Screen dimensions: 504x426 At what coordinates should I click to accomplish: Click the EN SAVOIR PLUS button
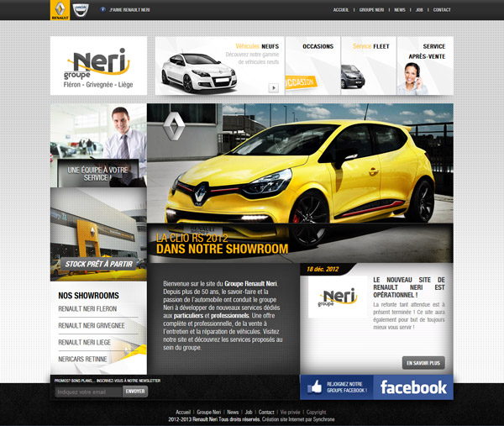[423, 363]
